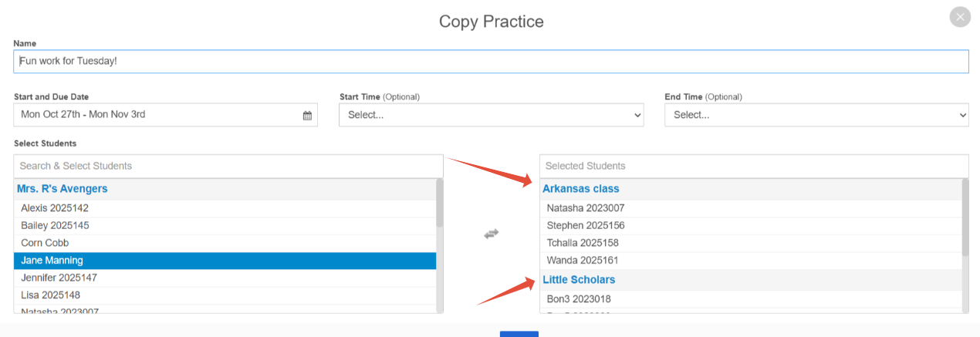
Task: Expand the Start Time dropdown
Action: [492, 115]
